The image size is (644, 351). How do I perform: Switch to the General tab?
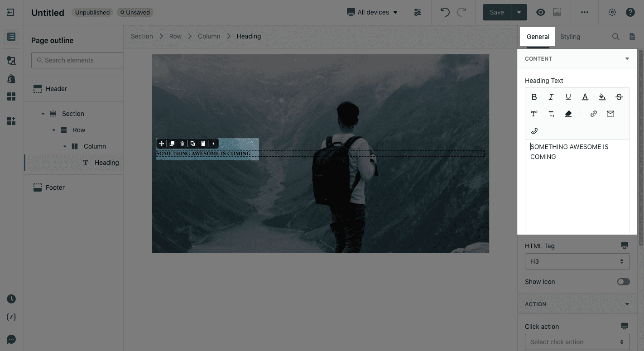tap(538, 37)
